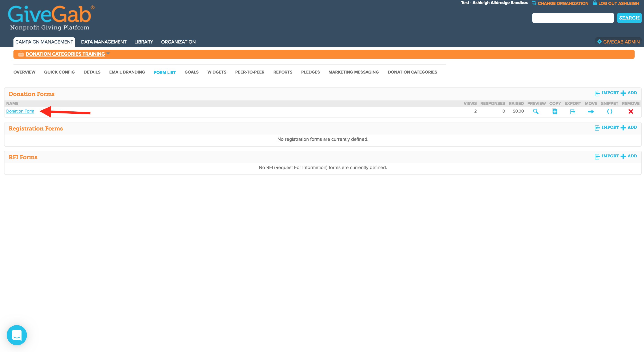Click Import text for RFI Forms
The width and height of the screenshot is (644, 352).
coord(610,156)
